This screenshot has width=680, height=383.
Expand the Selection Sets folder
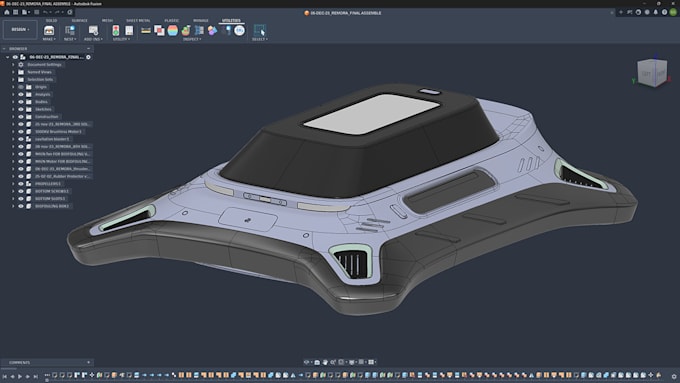pyautogui.click(x=13, y=79)
